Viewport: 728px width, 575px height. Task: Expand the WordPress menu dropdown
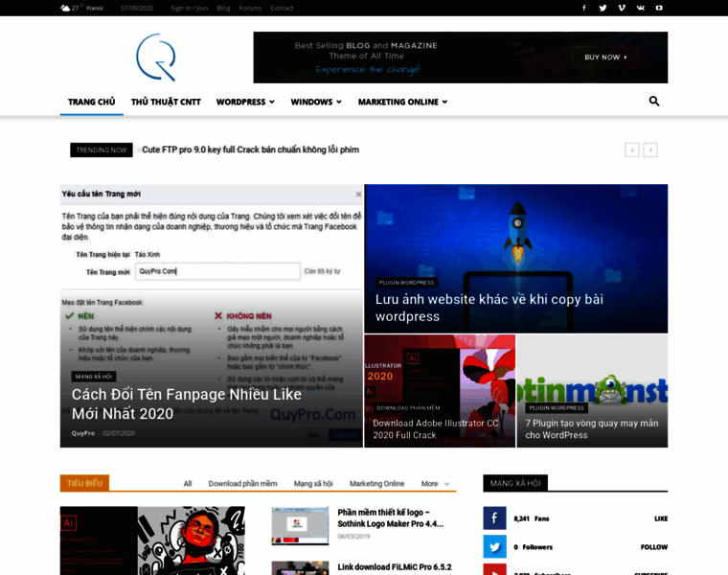245,102
